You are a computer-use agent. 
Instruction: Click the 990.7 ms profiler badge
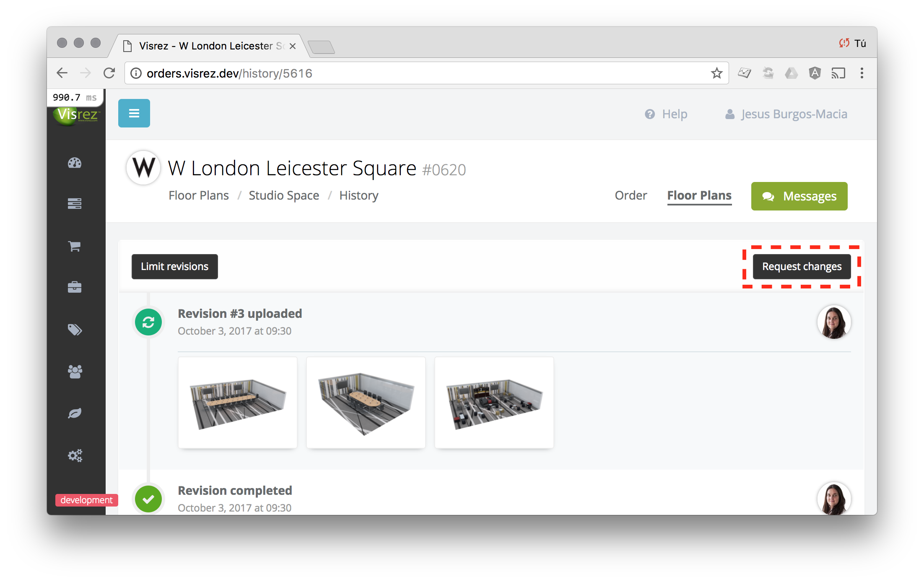(75, 98)
